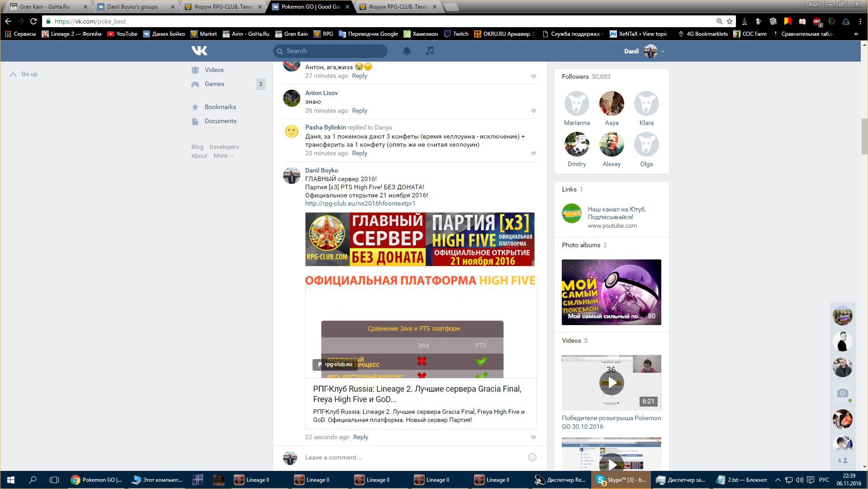Play the Pokemon GO giveaway winners video
Screen dimensions: 868x489
pos(611,383)
